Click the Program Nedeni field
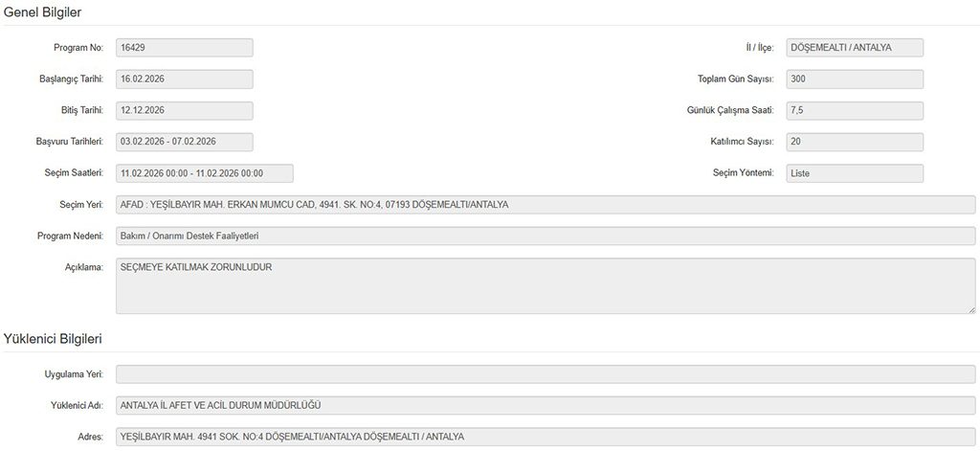The width and height of the screenshot is (980, 451). [546, 236]
